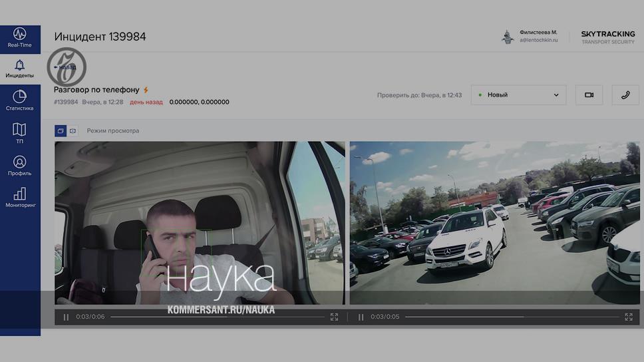Screen dimensions: 644x362
Task: Open Инциденты bell icon in sidebar
Action: [x=20, y=69]
